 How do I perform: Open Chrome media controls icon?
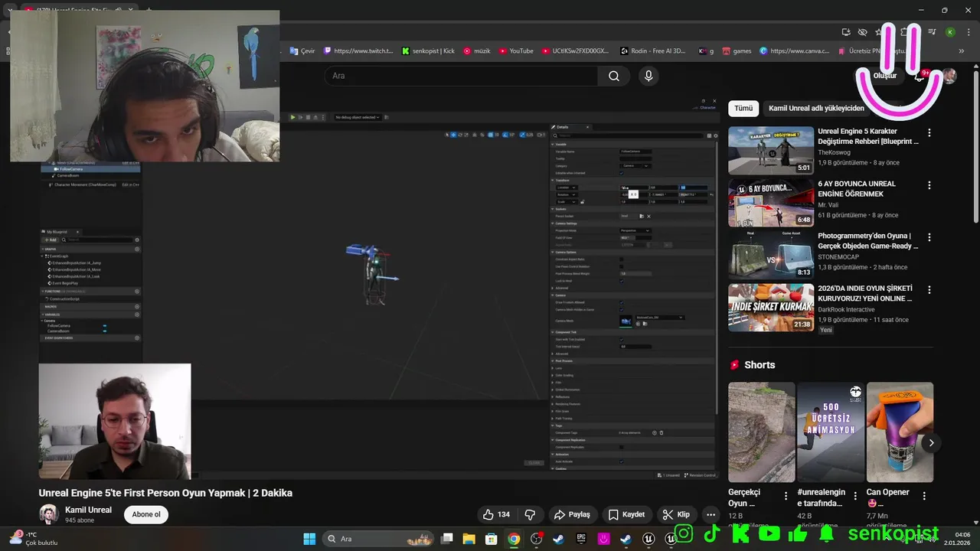pos(932,32)
